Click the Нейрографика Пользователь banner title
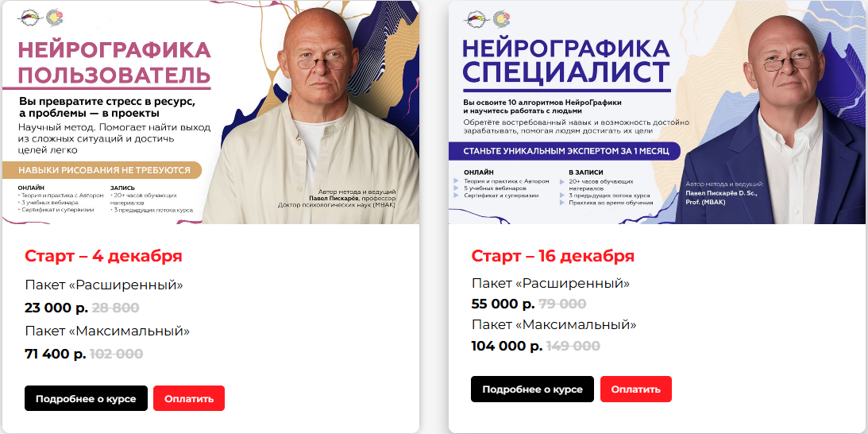This screenshot has width=868, height=434. (x=114, y=61)
